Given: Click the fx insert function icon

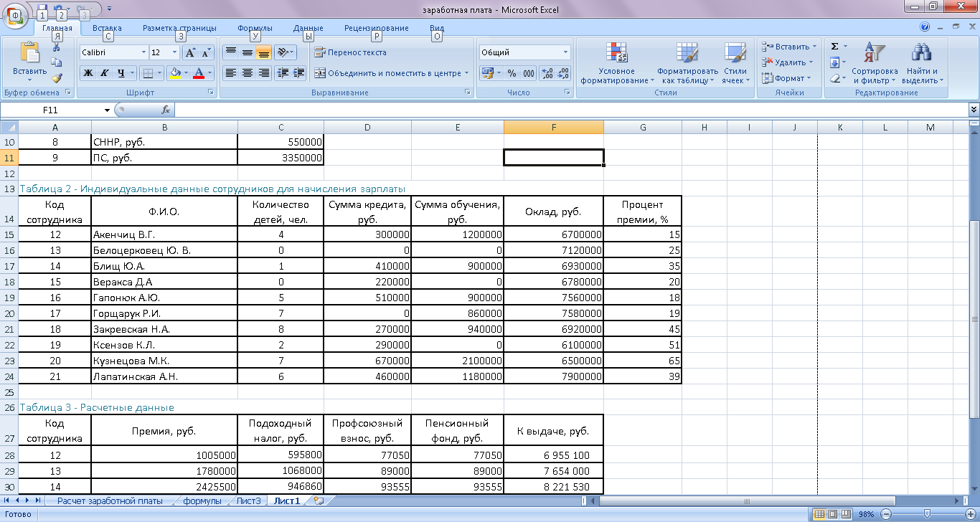Looking at the screenshot, I should pos(166,110).
